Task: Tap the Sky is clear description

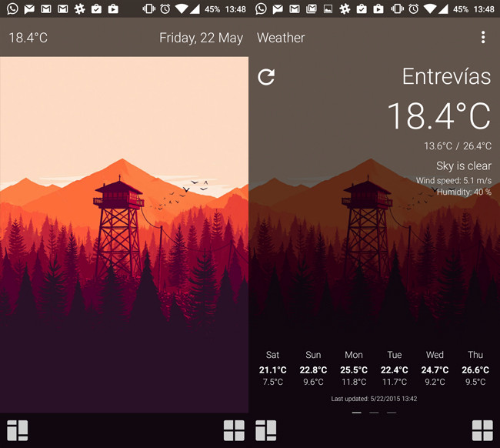Action: pos(464,166)
